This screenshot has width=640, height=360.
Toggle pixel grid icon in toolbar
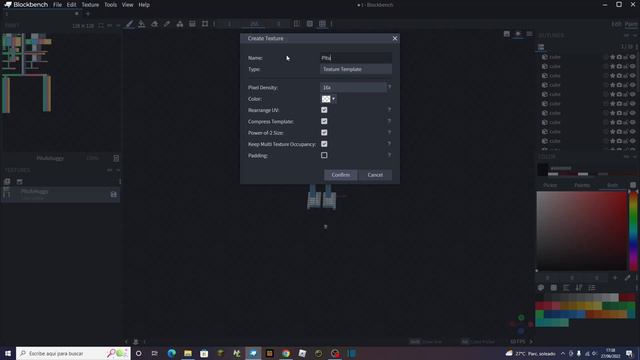click(322, 24)
